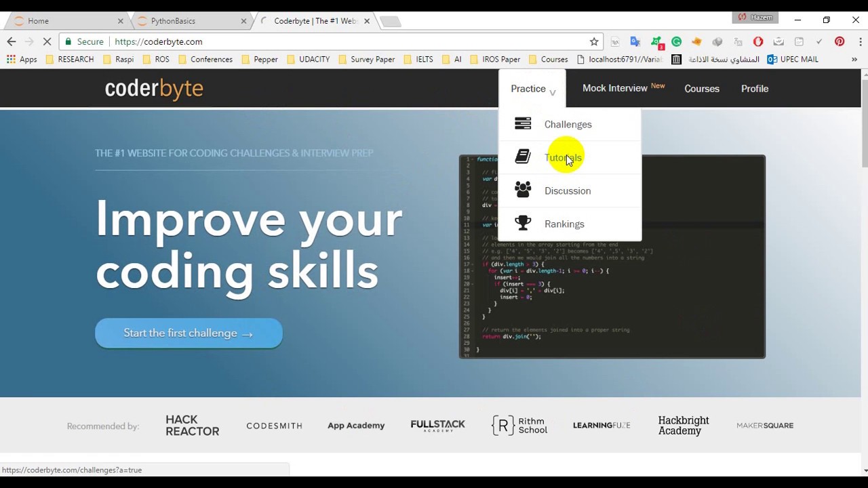
Task: Open the Arabic-titled bookmark with building icon
Action: [x=715, y=59]
